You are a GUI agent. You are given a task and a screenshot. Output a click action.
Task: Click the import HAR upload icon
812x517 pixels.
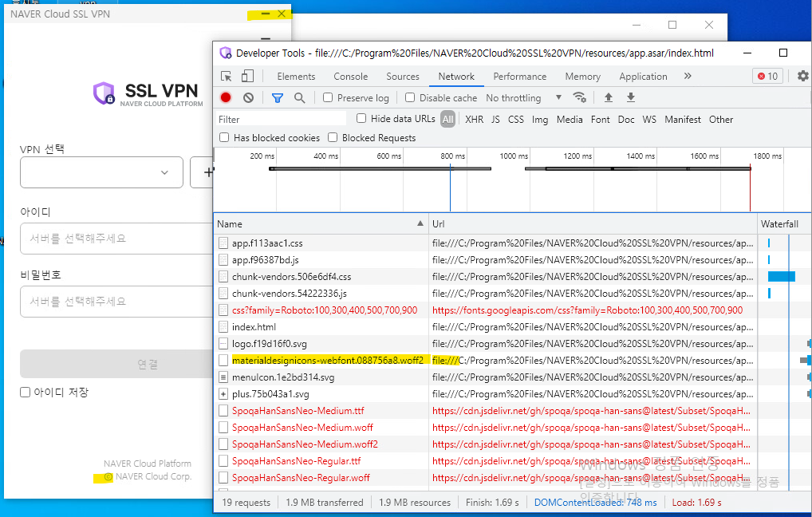click(x=608, y=97)
